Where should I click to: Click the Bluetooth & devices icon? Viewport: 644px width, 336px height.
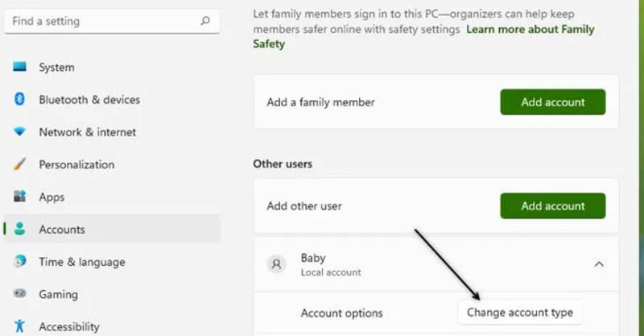tap(20, 100)
